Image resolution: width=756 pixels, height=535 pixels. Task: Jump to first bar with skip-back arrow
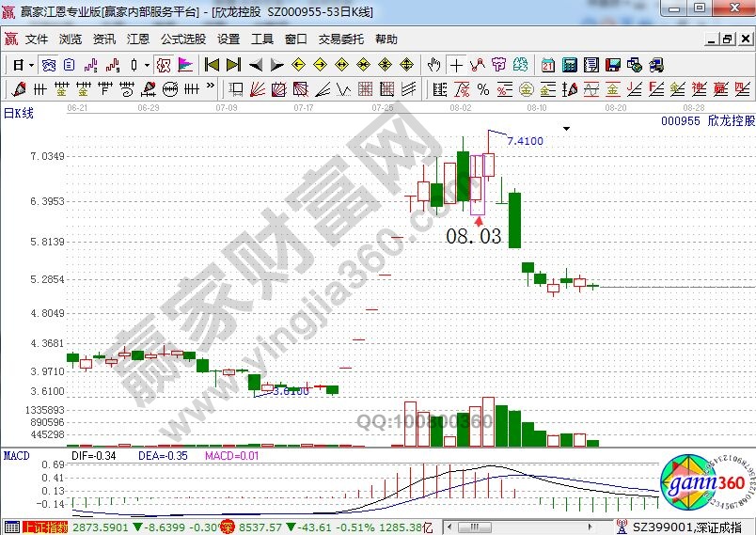[x=213, y=65]
